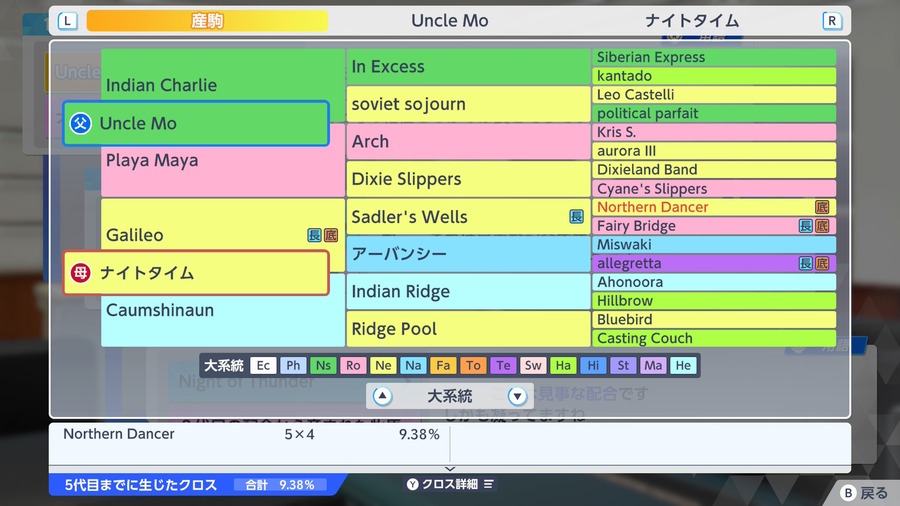The width and height of the screenshot is (900, 506).
Task: Select the Indian Ridge cell
Action: tap(468, 291)
